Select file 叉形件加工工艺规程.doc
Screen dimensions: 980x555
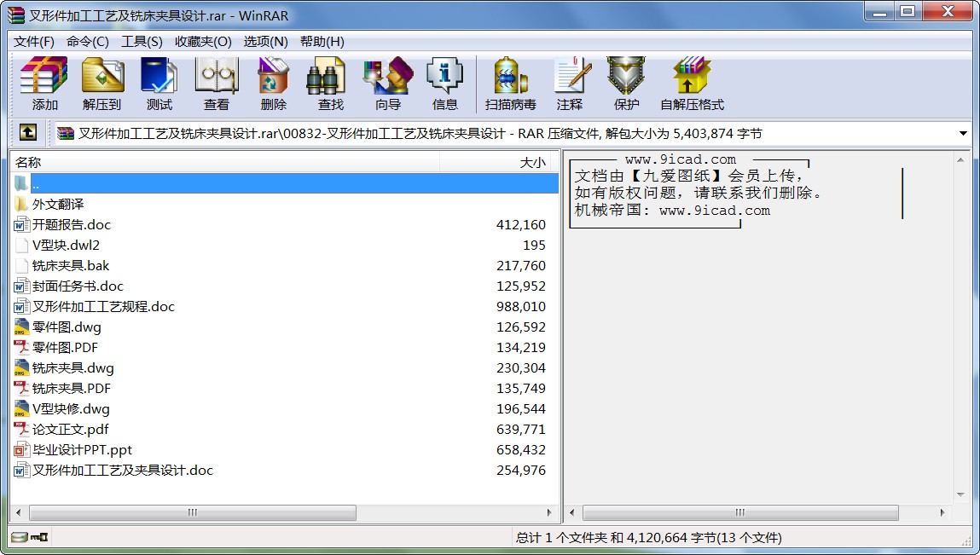[x=103, y=307]
